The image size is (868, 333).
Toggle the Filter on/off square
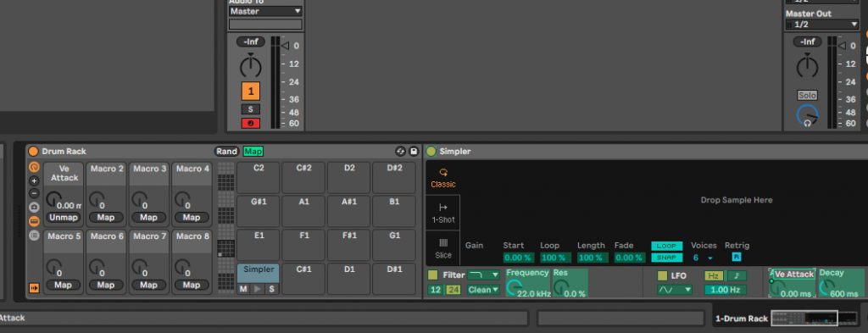point(433,275)
